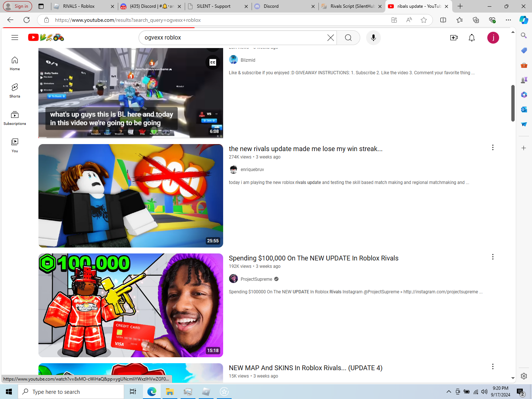Open the Blizmid channel avatar
The width and height of the screenshot is (532, 399).
[x=233, y=60]
